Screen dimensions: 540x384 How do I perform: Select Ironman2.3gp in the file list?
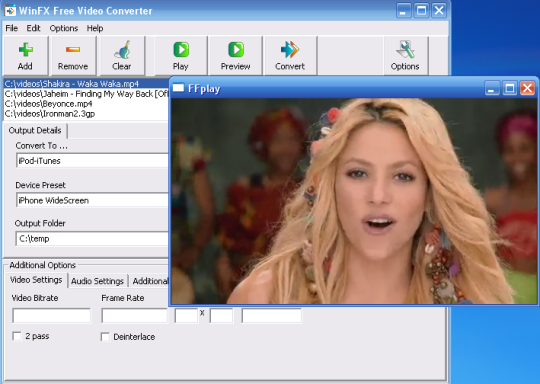[86, 114]
